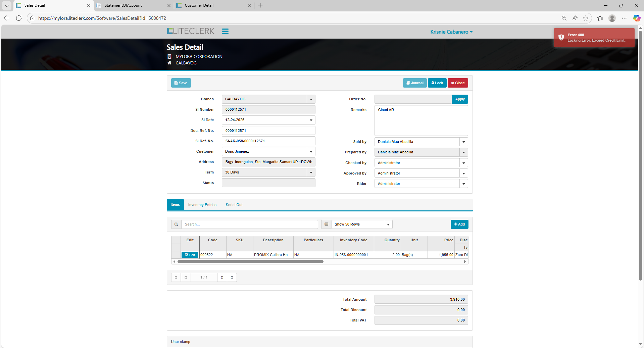Open the Show 50 Rows dropdown
Image resolution: width=644 pixels, height=348 pixels.
click(388, 225)
